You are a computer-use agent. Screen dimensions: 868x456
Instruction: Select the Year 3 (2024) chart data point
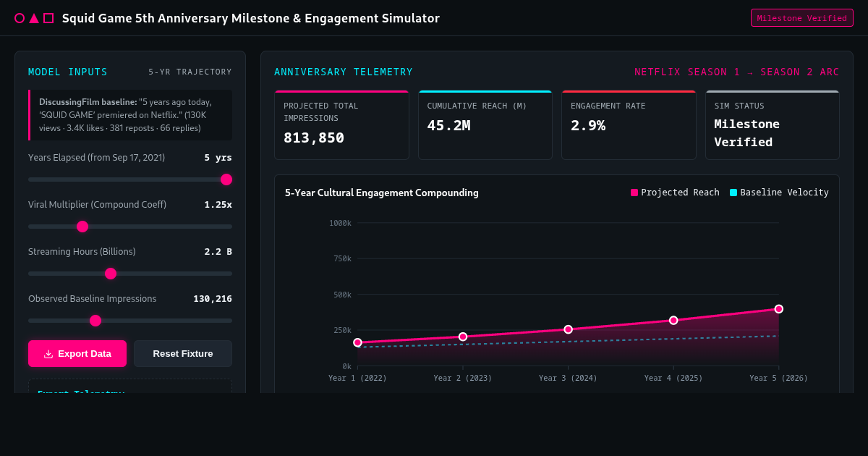pos(569,329)
